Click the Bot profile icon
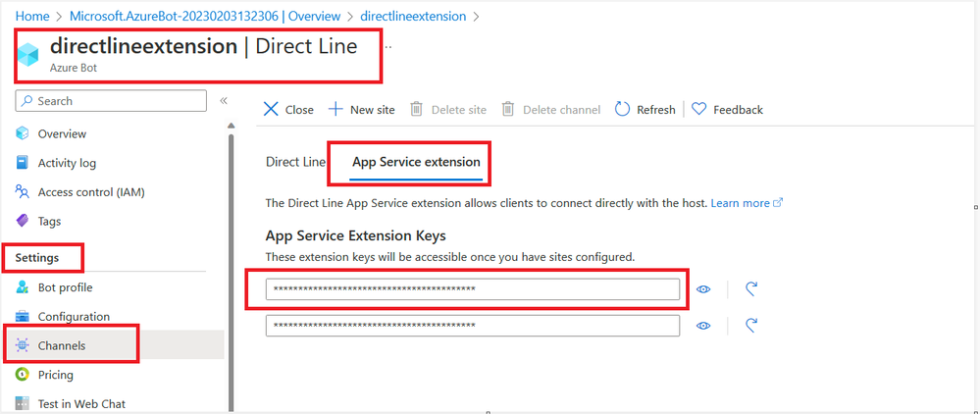The image size is (980, 414). tap(23, 287)
